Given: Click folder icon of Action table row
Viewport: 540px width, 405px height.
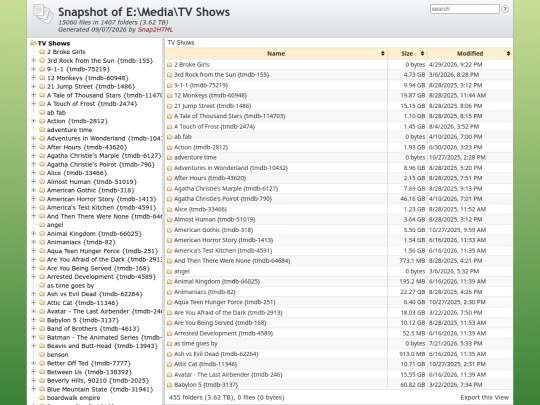Looking at the screenshot, I should (x=169, y=147).
